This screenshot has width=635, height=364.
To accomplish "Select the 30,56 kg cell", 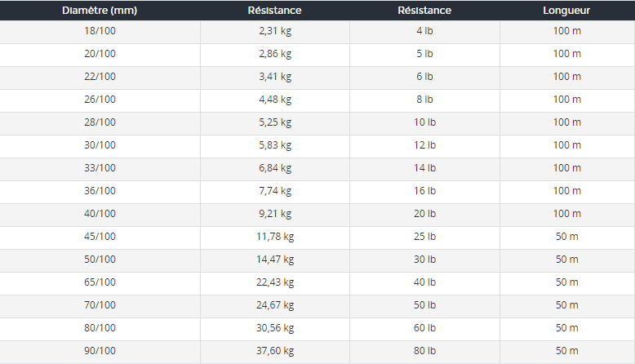I will [275, 328].
